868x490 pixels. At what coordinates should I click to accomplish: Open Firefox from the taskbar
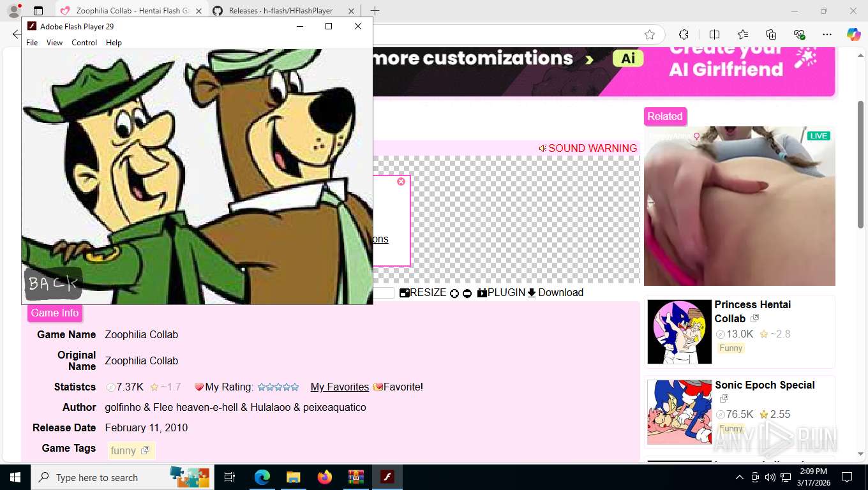click(325, 477)
